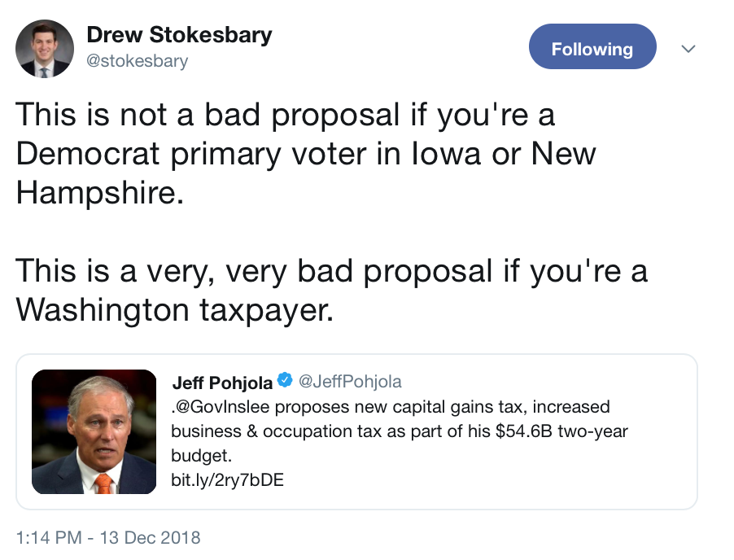This screenshot has height=560, width=734.
Task: Click quoted tweet's capital gains tax line
Action: [391, 407]
